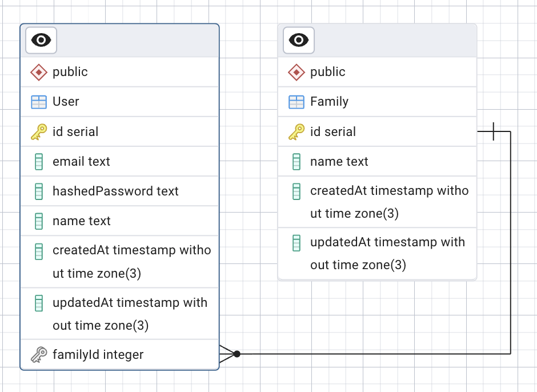Viewport: 537px width, 392px height.
Task: Select the familyId integer column row
Action: (x=120, y=355)
